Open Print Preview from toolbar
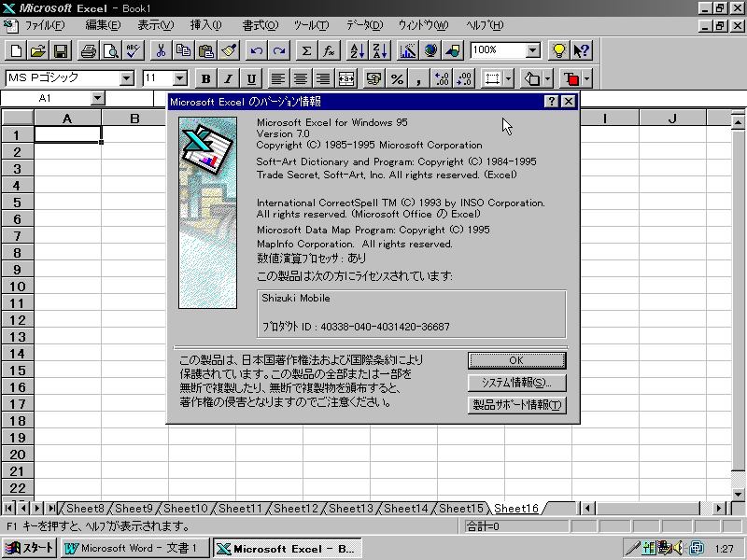Screen dimensions: 747x560 pyautogui.click(x=110, y=50)
